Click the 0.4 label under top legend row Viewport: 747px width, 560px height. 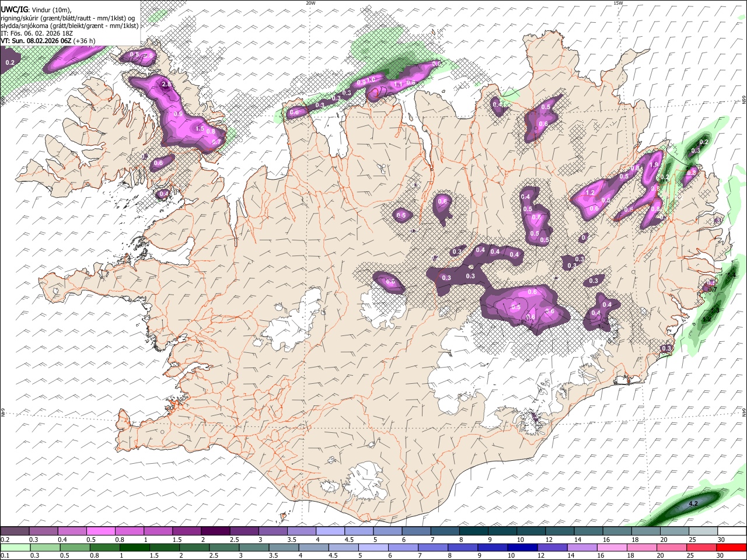[x=62, y=540]
